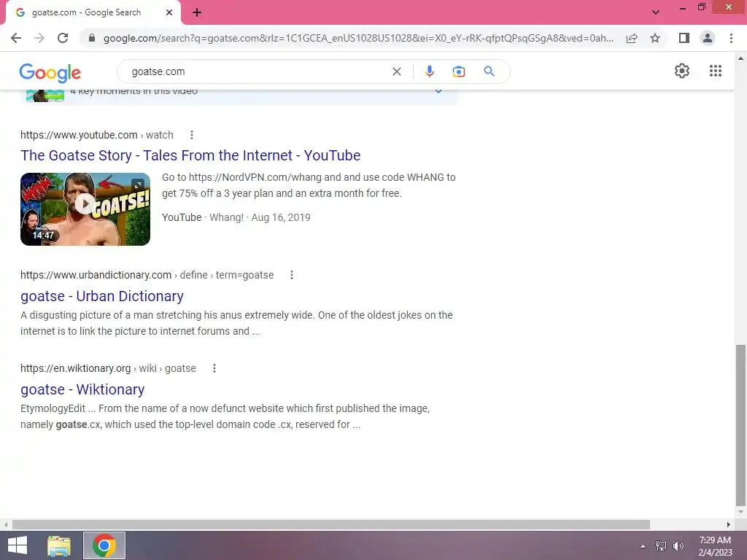
Task: Expand the key moments in this video
Action: [x=438, y=91]
